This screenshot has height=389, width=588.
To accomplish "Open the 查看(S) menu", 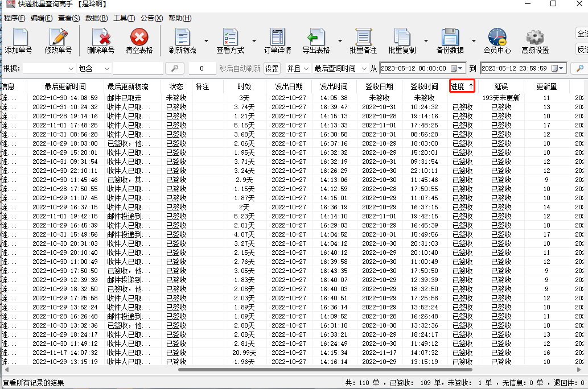I will (x=69, y=18).
